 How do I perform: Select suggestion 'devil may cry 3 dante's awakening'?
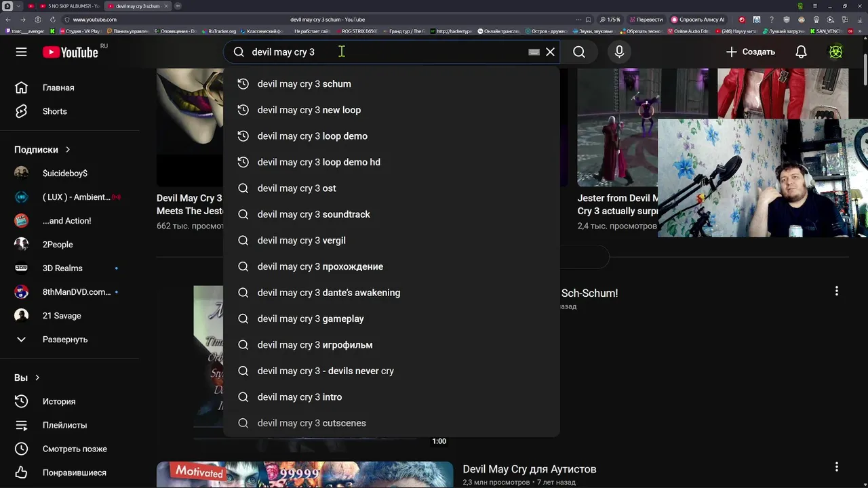pyautogui.click(x=391, y=293)
